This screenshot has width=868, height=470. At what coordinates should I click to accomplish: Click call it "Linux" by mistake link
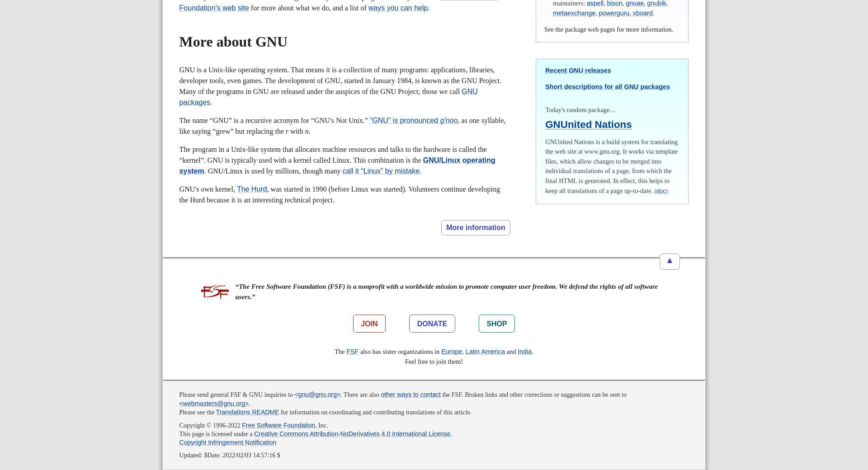coord(381,171)
